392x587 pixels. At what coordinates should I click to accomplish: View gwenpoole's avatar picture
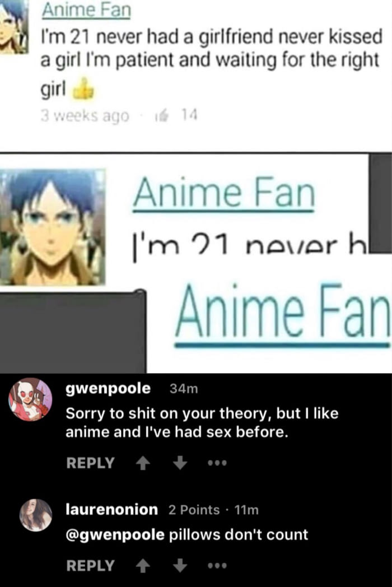[x=31, y=399]
